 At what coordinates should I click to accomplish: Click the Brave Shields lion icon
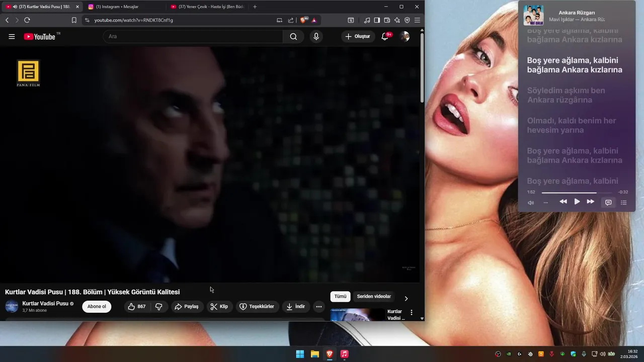pos(304,20)
